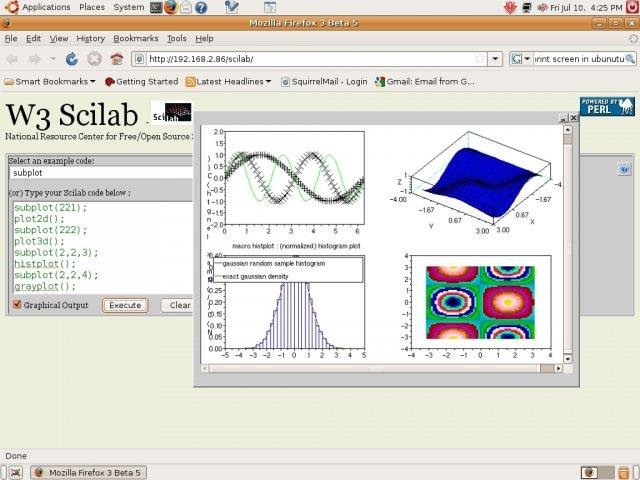Click the checklist notes panel icon
The height and width of the screenshot is (480, 640).
(231, 7)
